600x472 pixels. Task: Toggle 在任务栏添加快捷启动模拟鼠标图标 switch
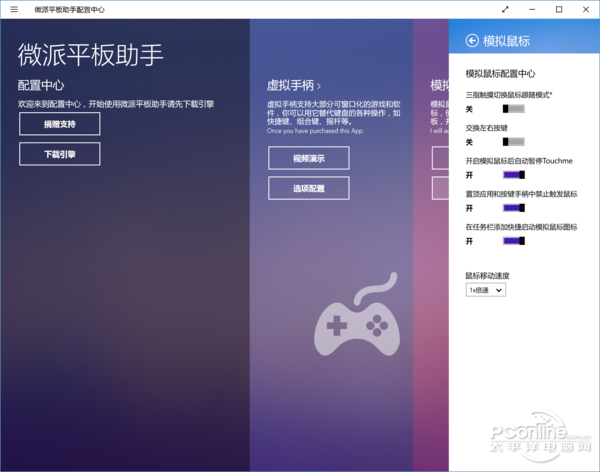pos(514,241)
